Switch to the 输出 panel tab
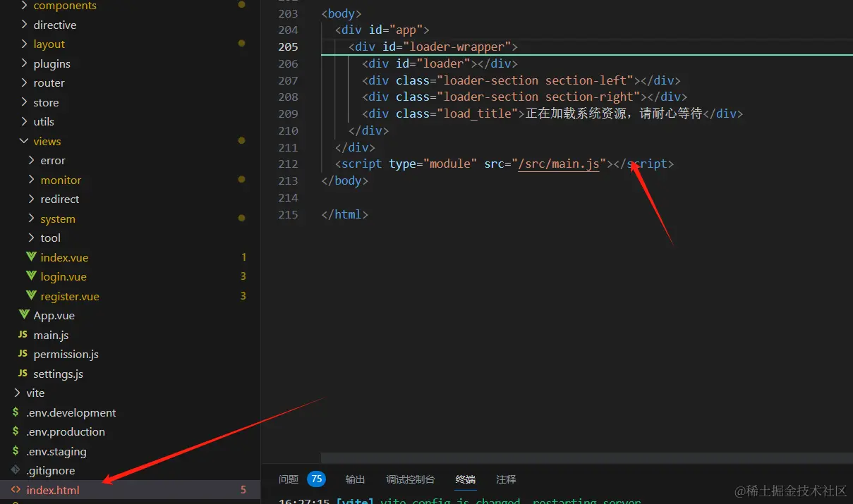 click(x=356, y=479)
